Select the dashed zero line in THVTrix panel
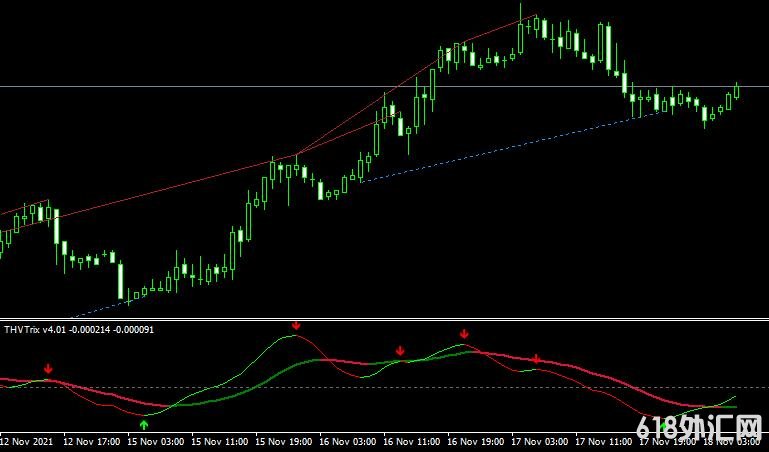769x452 pixels. coord(384,388)
